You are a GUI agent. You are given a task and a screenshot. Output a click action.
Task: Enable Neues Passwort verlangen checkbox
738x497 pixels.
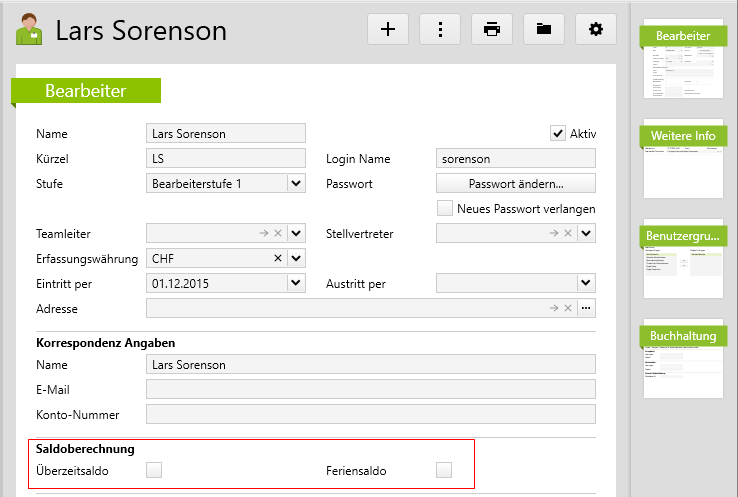point(445,209)
